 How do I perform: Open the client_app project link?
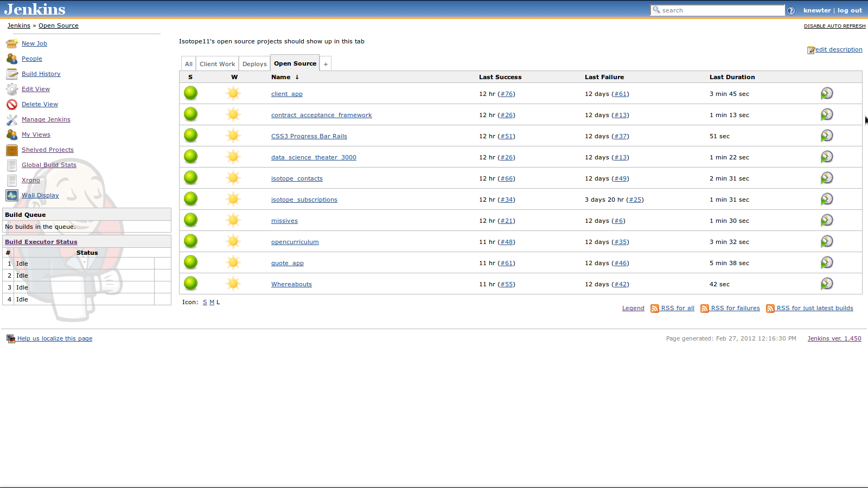click(287, 94)
